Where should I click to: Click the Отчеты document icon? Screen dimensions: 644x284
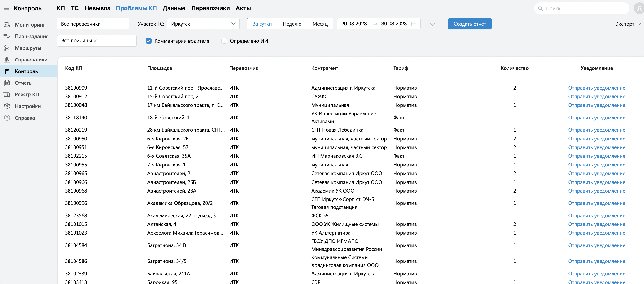7,83
